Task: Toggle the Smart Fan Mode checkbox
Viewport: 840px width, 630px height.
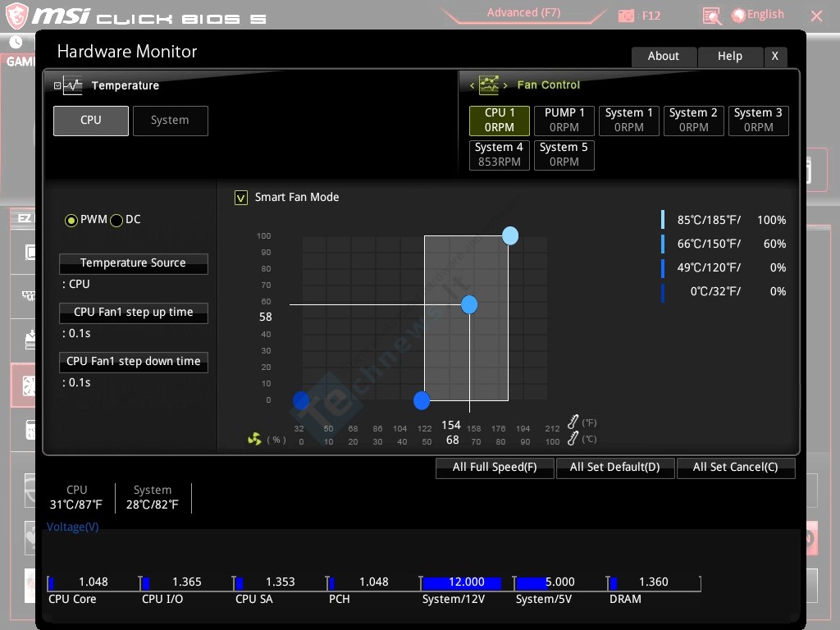Action: tap(241, 198)
